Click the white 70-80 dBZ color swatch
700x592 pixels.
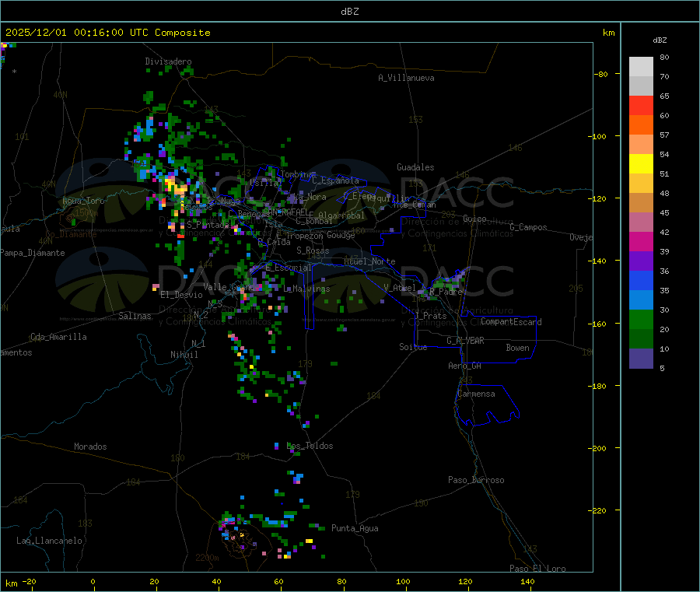[x=641, y=67]
